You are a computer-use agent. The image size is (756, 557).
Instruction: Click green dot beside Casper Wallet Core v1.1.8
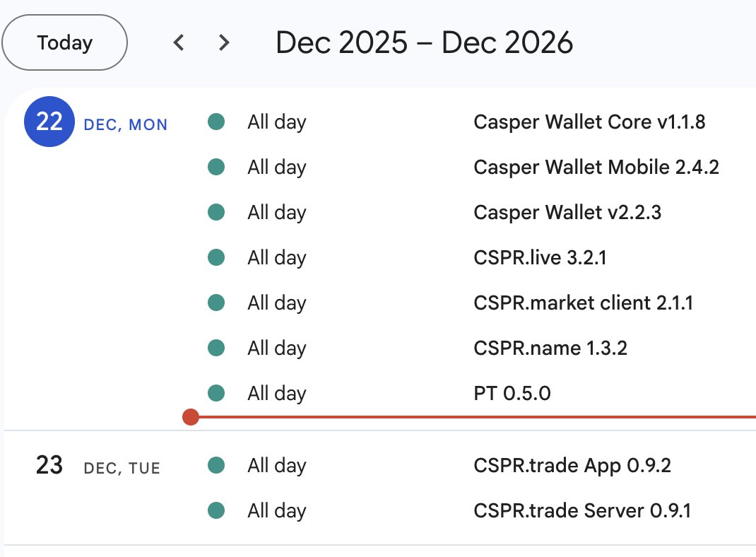(x=216, y=122)
